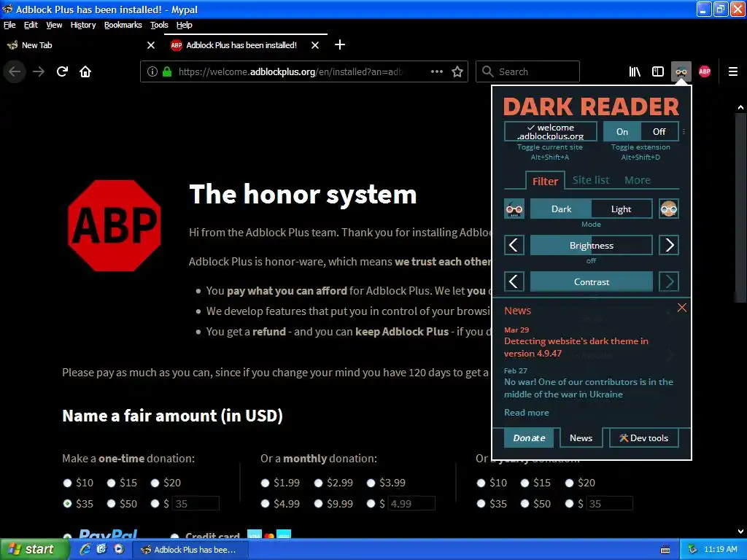This screenshot has height=560, width=747.
Task: Switch to the Filter tab
Action: [545, 181]
